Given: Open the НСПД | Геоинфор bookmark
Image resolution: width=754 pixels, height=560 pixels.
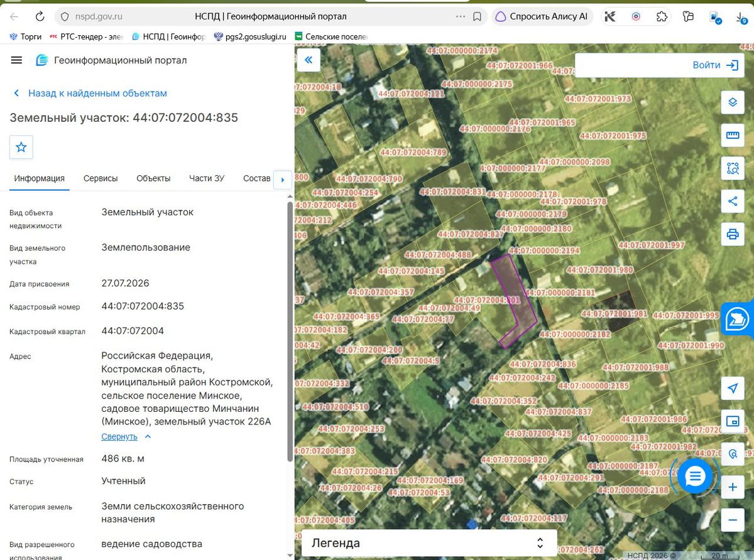Looking at the screenshot, I should pos(168,36).
